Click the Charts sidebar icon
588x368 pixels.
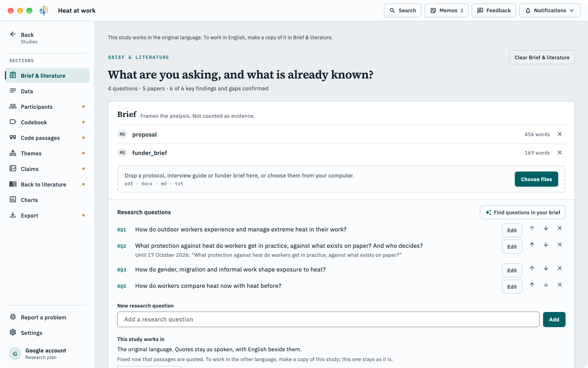13,200
